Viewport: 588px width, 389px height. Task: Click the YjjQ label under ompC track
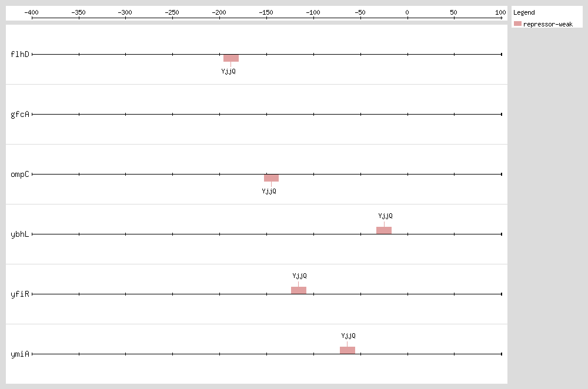(269, 191)
